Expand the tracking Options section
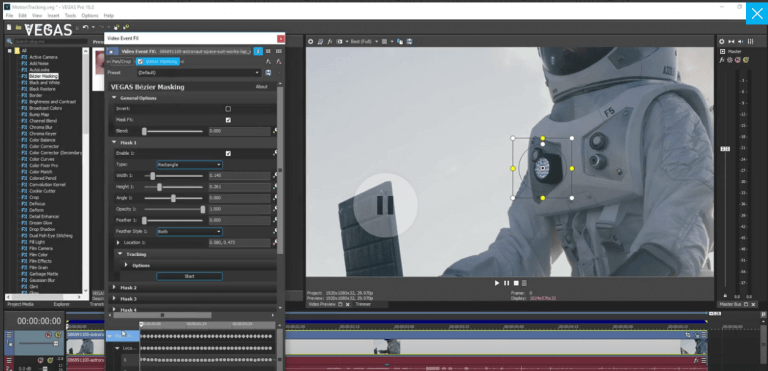Screen dimensions: 768x371 pos(126,265)
